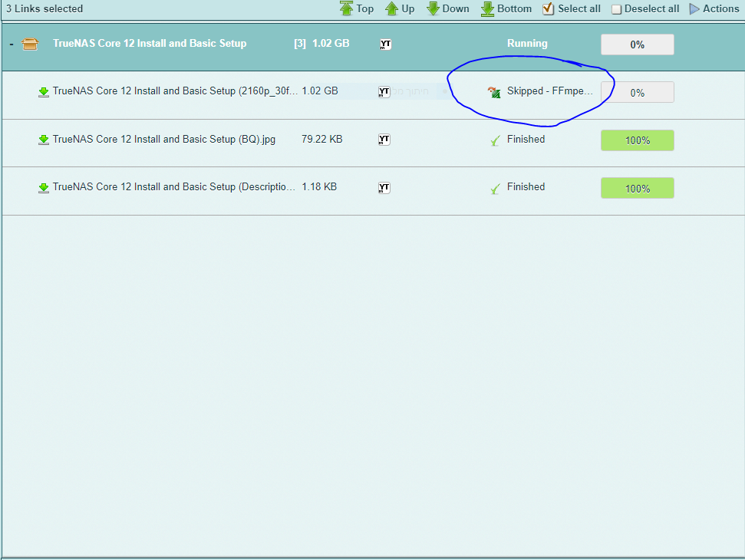Viewport: 745px width, 560px height.
Task: Check the Select all checkbox
Action: click(549, 8)
